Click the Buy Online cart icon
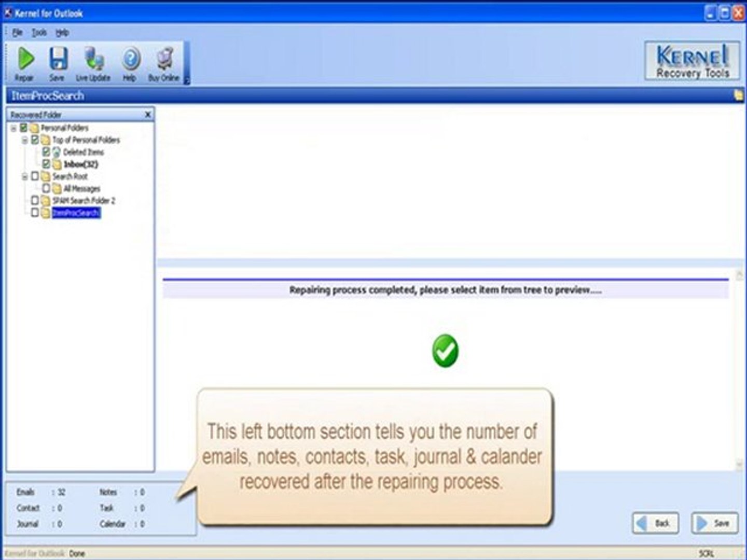The image size is (747, 560). coord(164,59)
